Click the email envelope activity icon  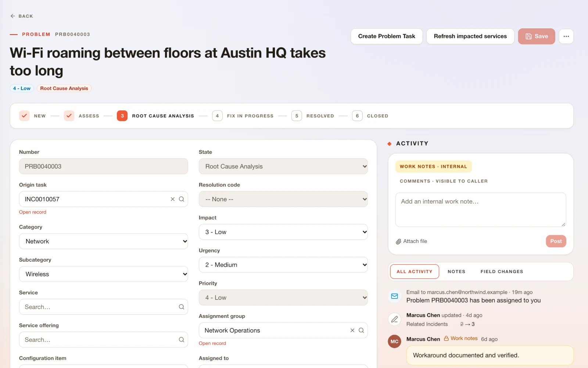click(394, 296)
